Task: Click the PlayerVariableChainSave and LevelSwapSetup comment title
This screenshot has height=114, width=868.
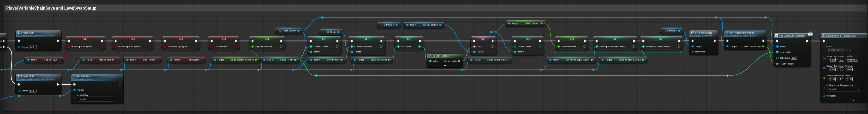Action: coord(51,8)
